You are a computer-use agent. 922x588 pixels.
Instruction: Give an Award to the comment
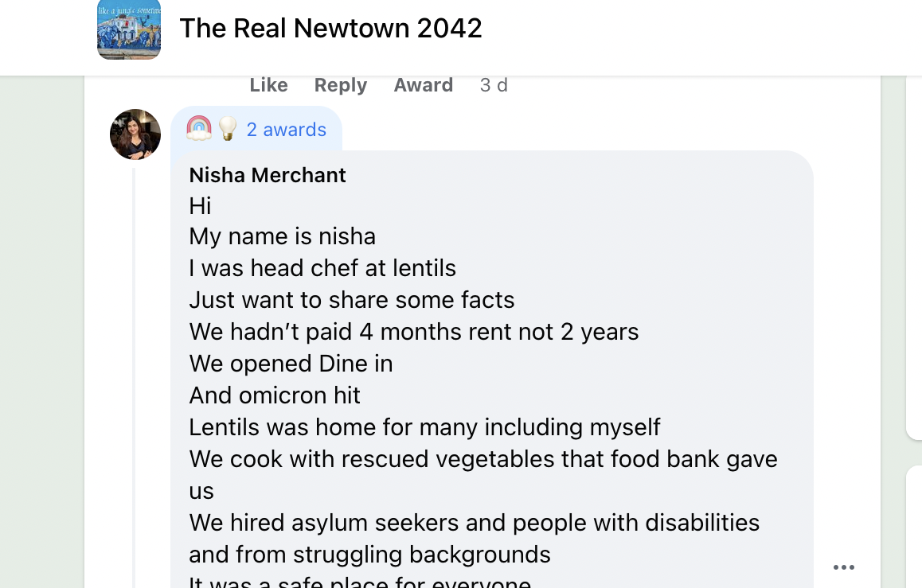click(424, 85)
